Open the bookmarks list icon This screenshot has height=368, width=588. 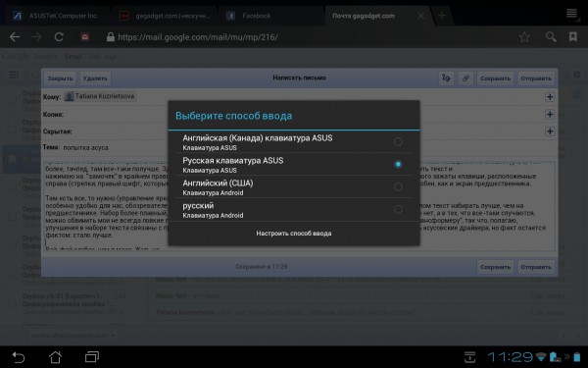click(x=573, y=37)
